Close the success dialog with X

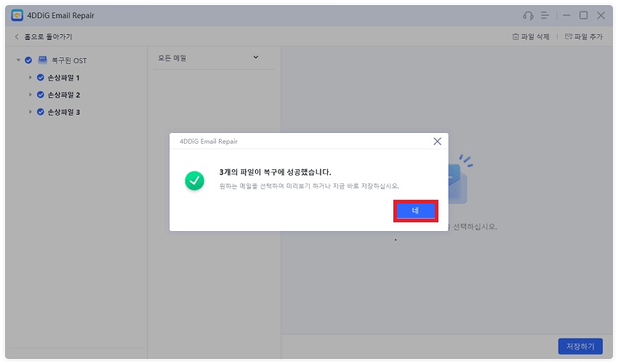(x=437, y=142)
